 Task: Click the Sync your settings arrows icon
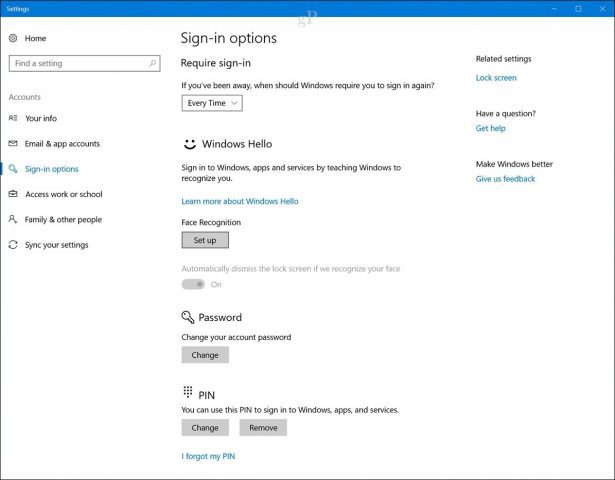(13, 245)
